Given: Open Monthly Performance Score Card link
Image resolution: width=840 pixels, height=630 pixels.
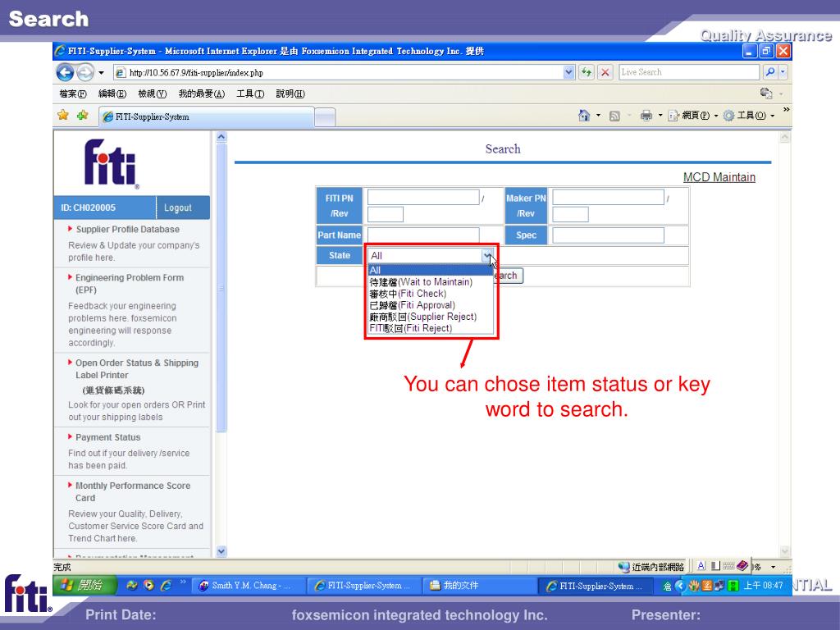Looking at the screenshot, I should pyautogui.click(x=132, y=492).
